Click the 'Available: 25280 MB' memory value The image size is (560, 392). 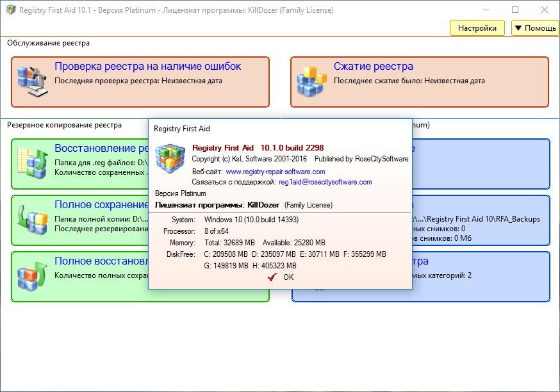click(x=294, y=243)
